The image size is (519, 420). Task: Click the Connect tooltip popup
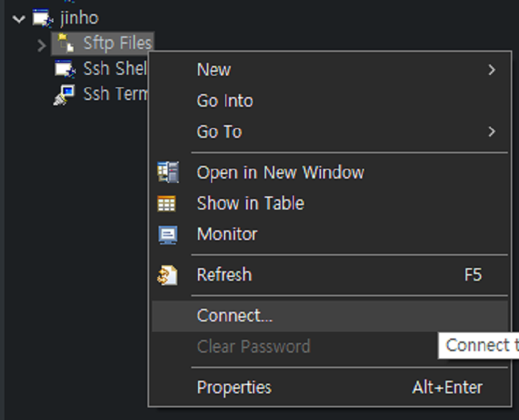tap(478, 345)
